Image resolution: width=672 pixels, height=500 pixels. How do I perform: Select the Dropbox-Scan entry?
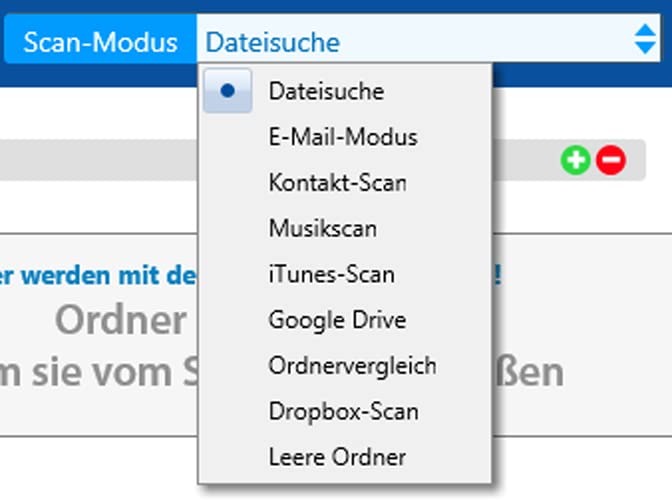click(x=343, y=411)
